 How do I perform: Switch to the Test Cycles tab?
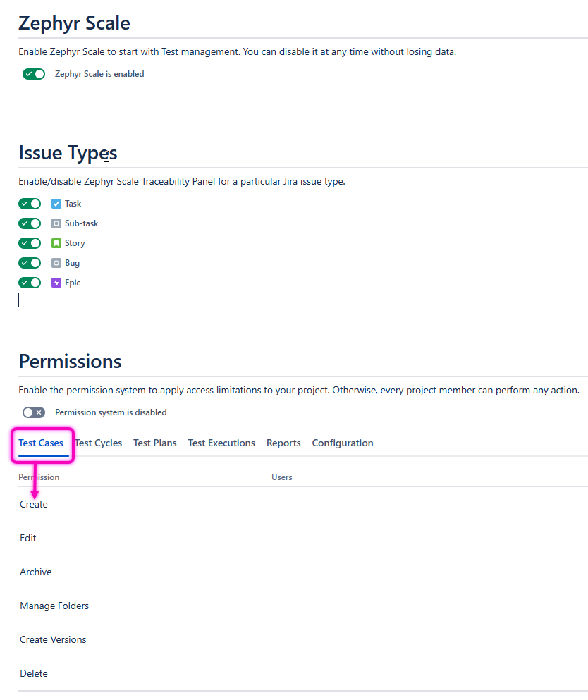click(x=99, y=443)
